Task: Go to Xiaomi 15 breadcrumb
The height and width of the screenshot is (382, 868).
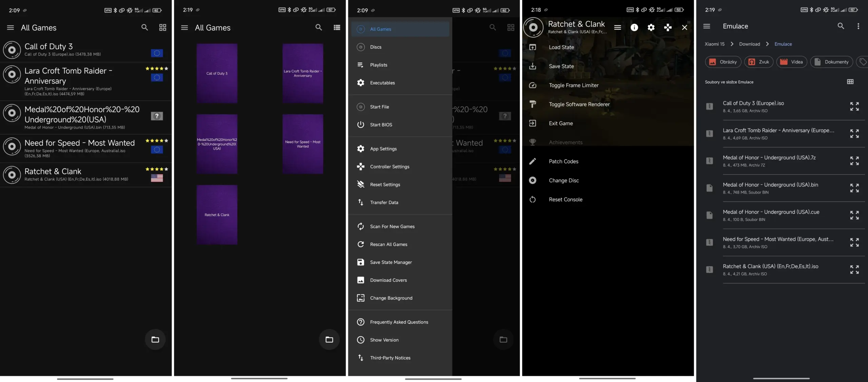Action: point(714,44)
